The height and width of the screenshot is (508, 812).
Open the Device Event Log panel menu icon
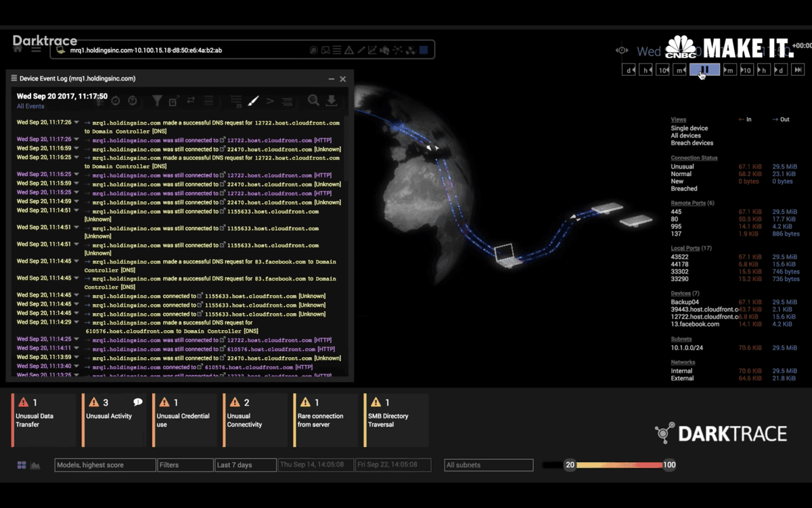[x=14, y=79]
